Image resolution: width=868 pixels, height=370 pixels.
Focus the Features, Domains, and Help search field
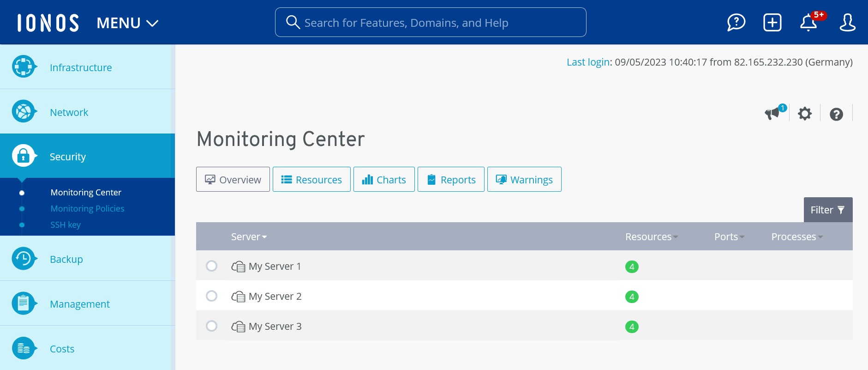(x=431, y=22)
